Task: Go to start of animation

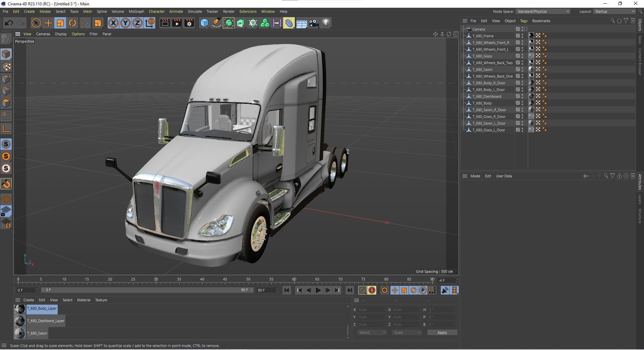Action: 286,290
